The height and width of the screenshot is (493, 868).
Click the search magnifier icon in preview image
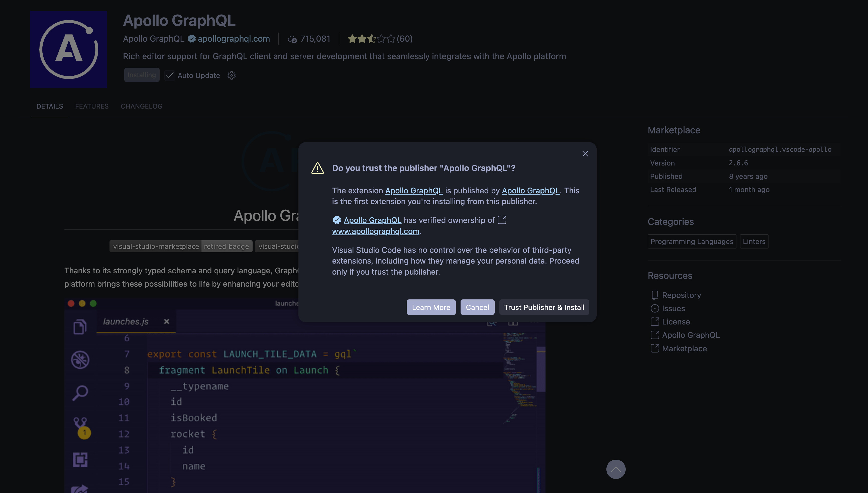coord(80,393)
